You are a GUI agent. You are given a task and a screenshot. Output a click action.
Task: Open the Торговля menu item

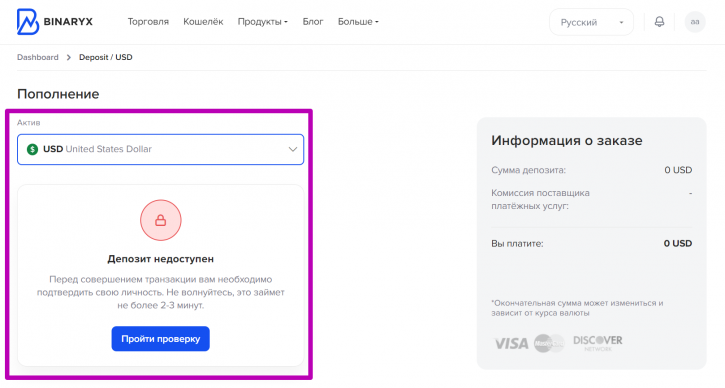click(x=148, y=22)
